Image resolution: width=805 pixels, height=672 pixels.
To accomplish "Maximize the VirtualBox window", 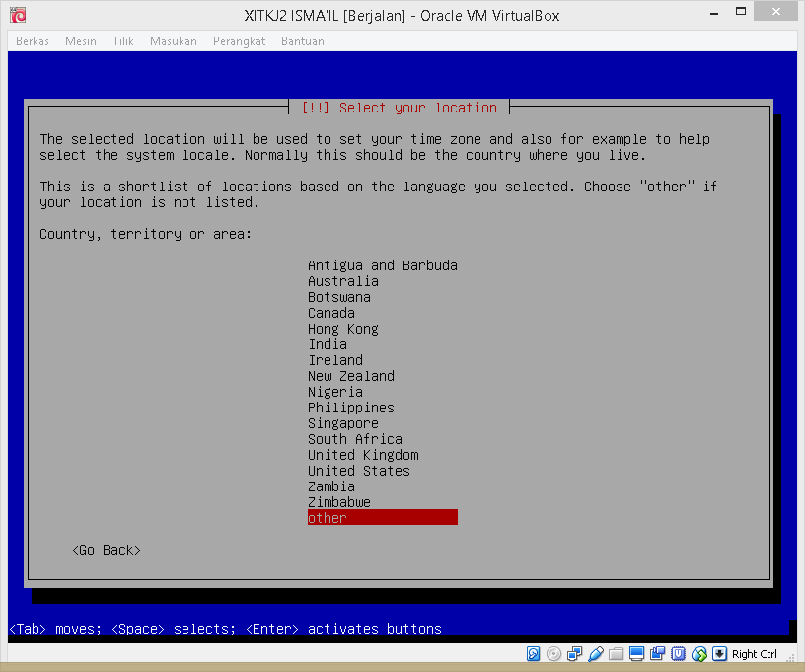I will pyautogui.click(x=740, y=12).
